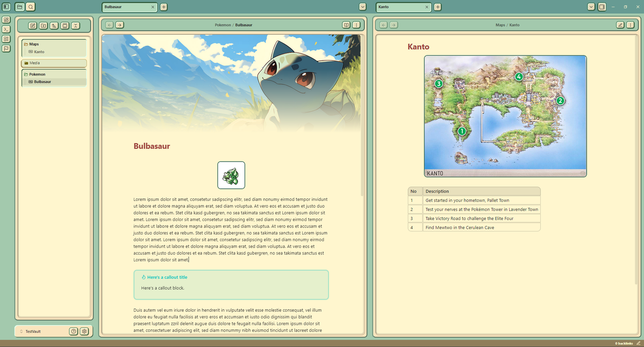Navigate back in the Kanto pane
The image size is (644, 347).
point(383,25)
